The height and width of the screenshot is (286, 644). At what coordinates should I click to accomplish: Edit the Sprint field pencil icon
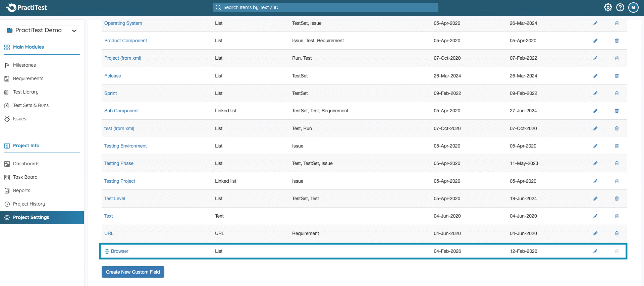tap(595, 93)
